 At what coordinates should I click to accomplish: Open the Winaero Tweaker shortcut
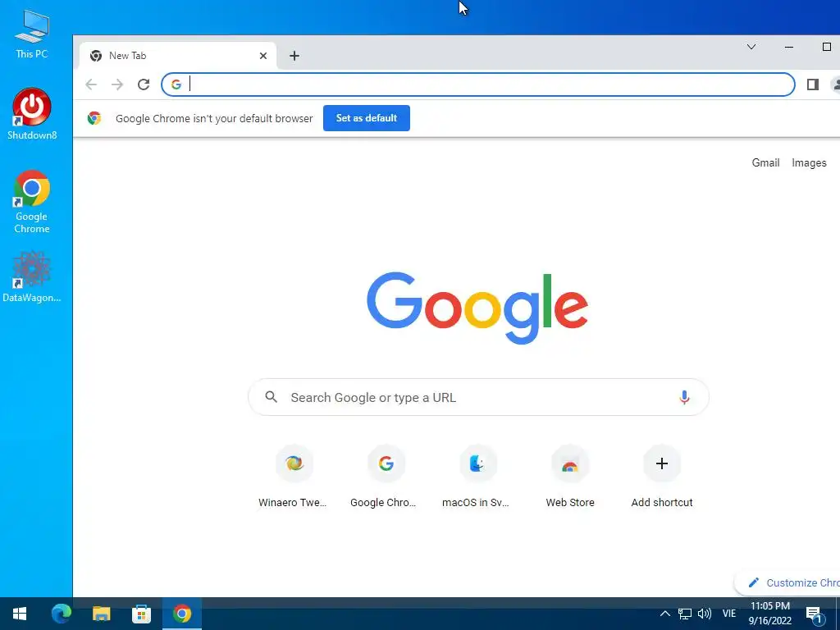point(294,476)
